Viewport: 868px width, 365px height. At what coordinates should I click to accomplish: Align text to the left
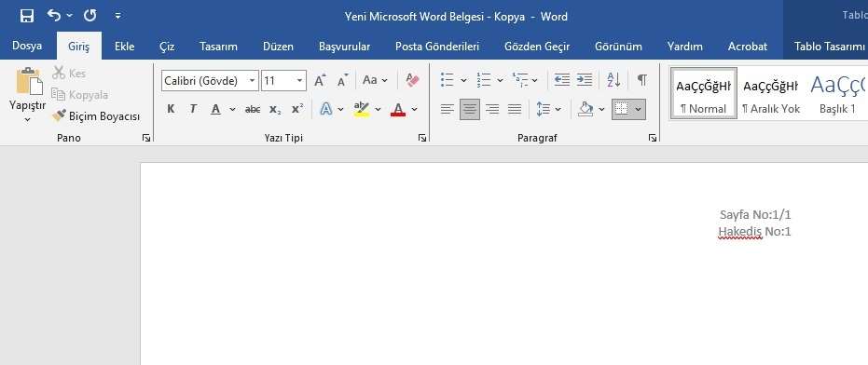click(x=448, y=109)
